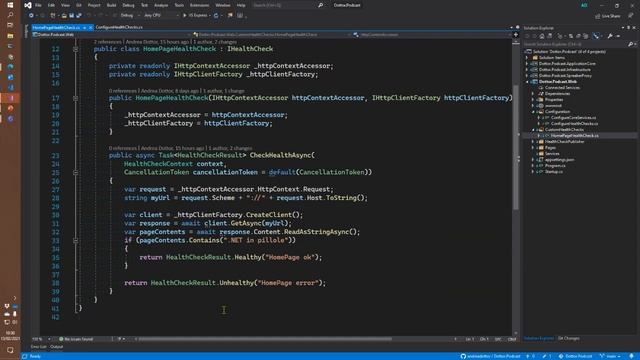The image size is (640, 360).
Task: Click the No issues found indicator
Action: [76, 339]
